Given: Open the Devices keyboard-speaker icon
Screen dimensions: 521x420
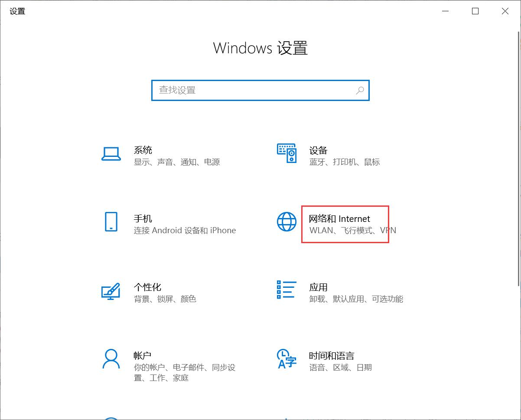Looking at the screenshot, I should 287,153.
